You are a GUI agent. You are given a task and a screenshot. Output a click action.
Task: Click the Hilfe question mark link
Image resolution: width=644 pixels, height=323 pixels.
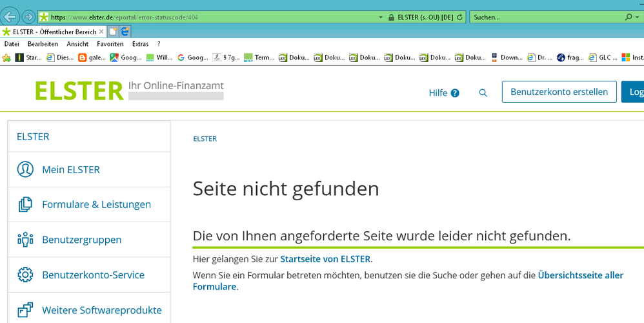[x=444, y=92]
